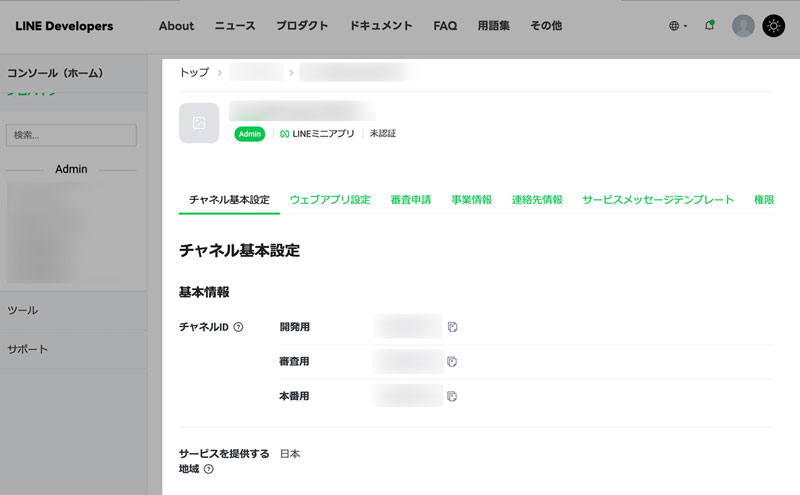Image resolution: width=800 pixels, height=495 pixels.
Task: Open the その他 menu
Action: (x=545, y=26)
